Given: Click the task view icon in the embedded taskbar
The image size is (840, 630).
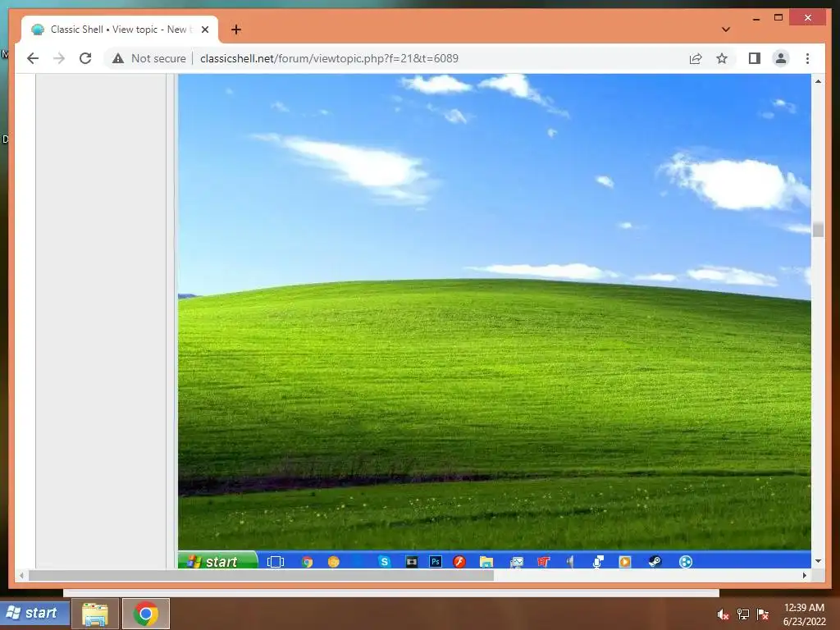Looking at the screenshot, I should point(276,561).
